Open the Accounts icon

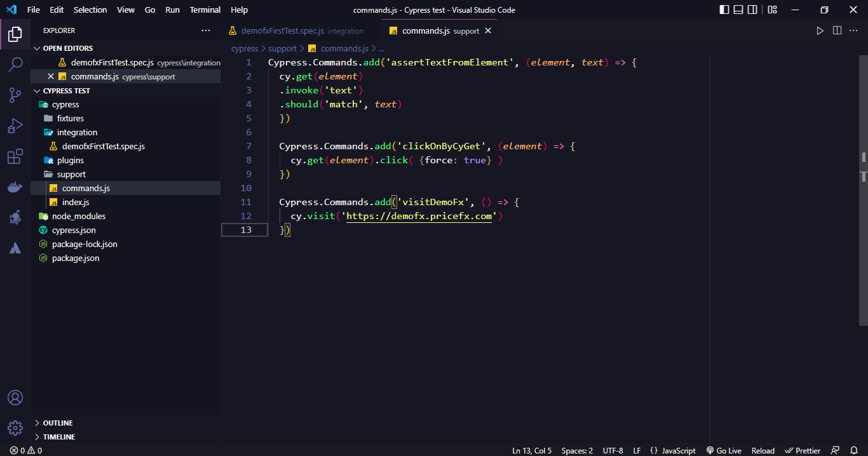click(15, 398)
